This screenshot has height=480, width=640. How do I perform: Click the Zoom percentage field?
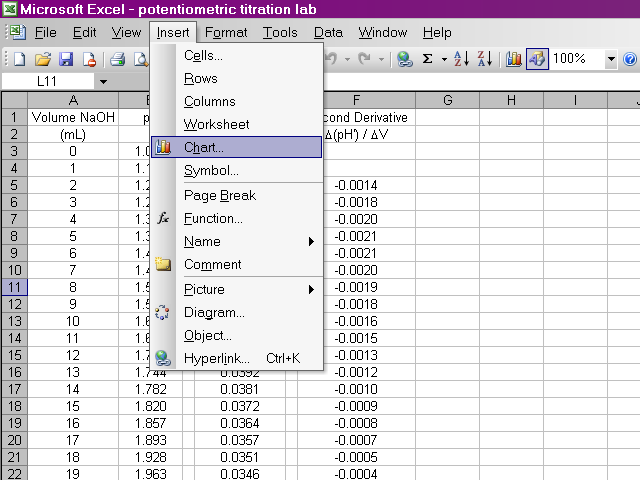coord(578,59)
